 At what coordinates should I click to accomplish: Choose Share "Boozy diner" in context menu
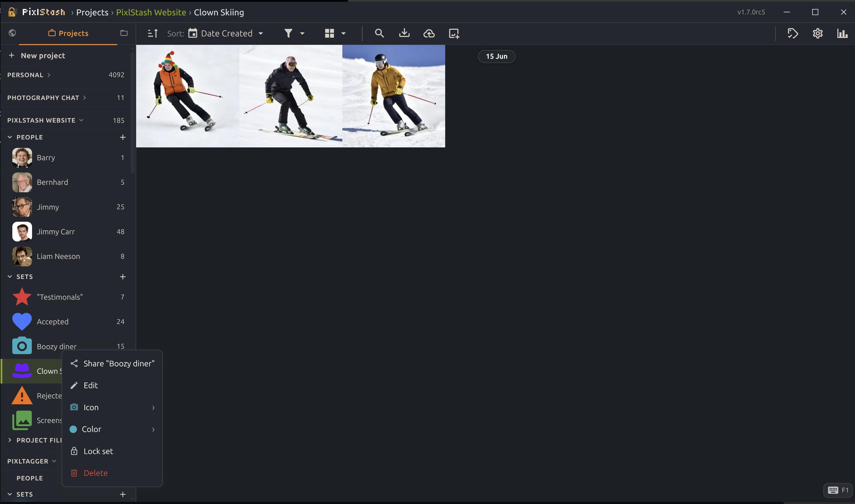(112, 364)
